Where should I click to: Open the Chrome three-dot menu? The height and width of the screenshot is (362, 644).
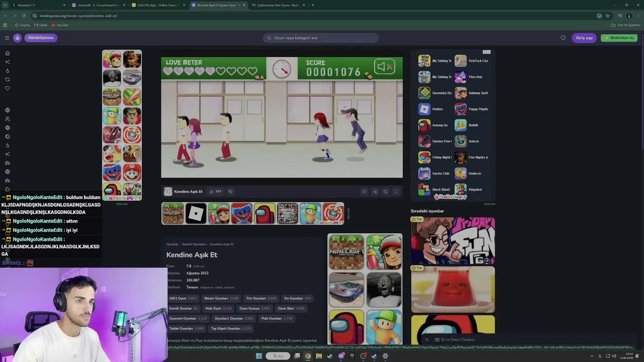click(637, 16)
